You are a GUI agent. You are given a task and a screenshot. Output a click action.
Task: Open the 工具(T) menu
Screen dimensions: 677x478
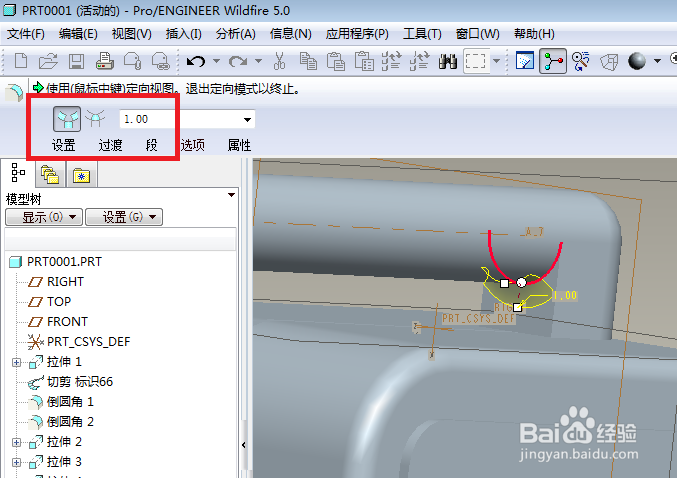(422, 34)
